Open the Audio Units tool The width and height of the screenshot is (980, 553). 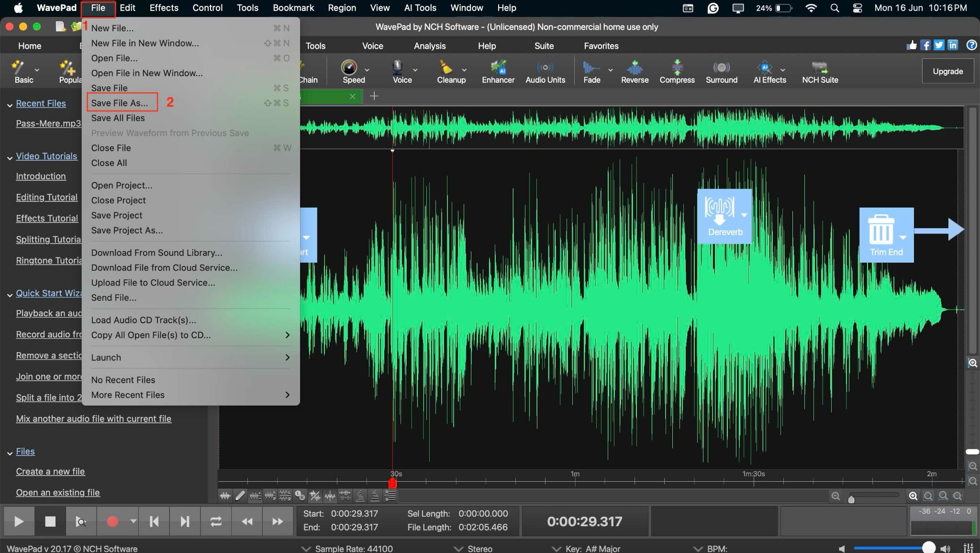(545, 71)
